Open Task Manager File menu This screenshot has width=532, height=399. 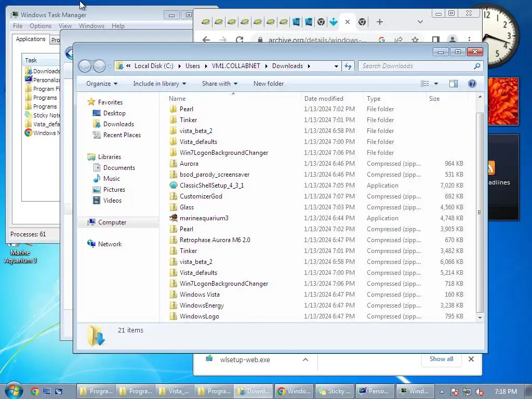click(18, 26)
